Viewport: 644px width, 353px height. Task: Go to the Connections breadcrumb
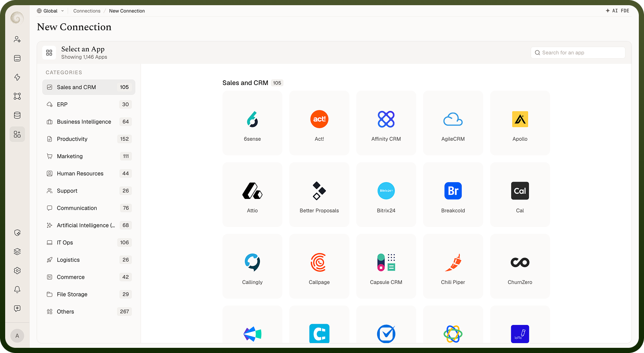pos(87,11)
